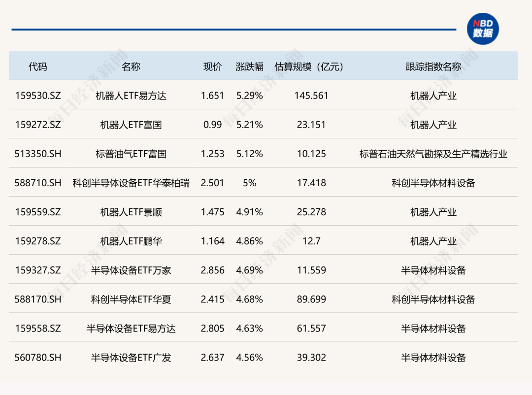Select the 名称 column header

click(x=131, y=66)
